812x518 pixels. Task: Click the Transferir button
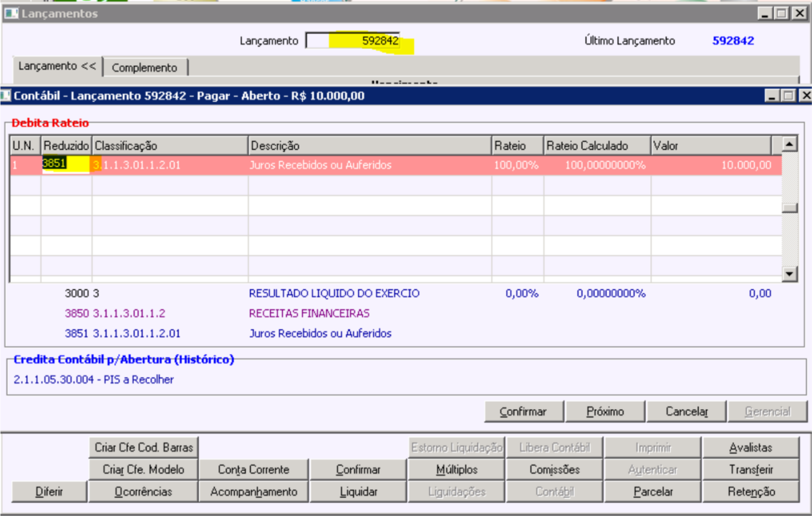coord(750,470)
